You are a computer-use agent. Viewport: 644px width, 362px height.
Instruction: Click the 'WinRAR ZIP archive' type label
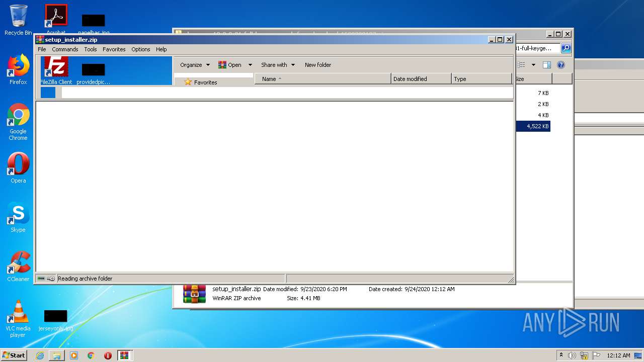tap(236, 298)
